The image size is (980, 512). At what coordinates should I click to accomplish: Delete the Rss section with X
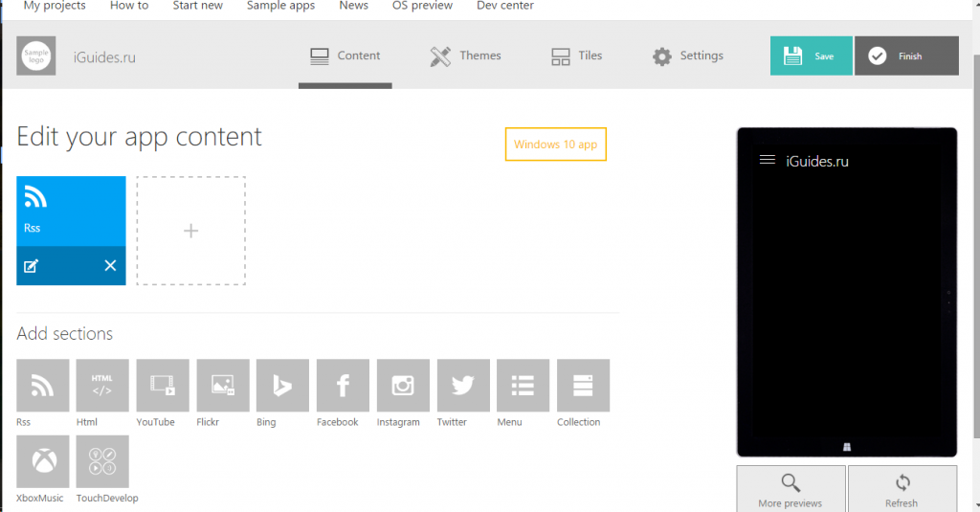(111, 266)
